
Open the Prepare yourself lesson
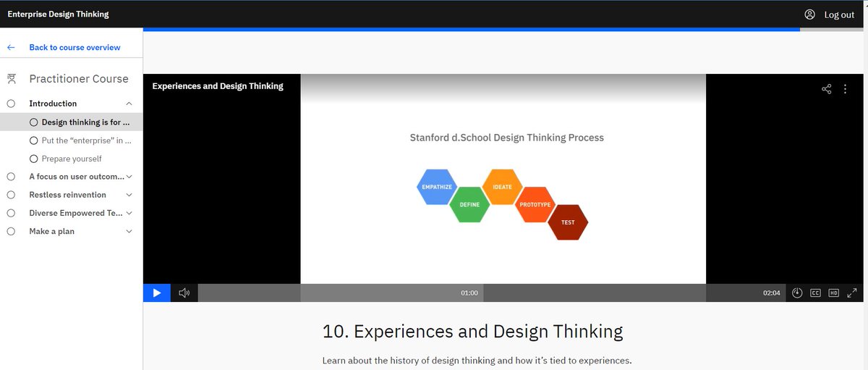click(x=71, y=159)
